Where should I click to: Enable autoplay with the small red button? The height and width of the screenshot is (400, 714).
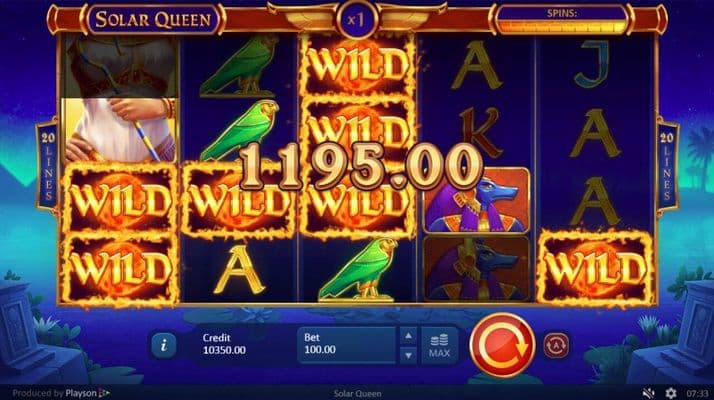(556, 345)
